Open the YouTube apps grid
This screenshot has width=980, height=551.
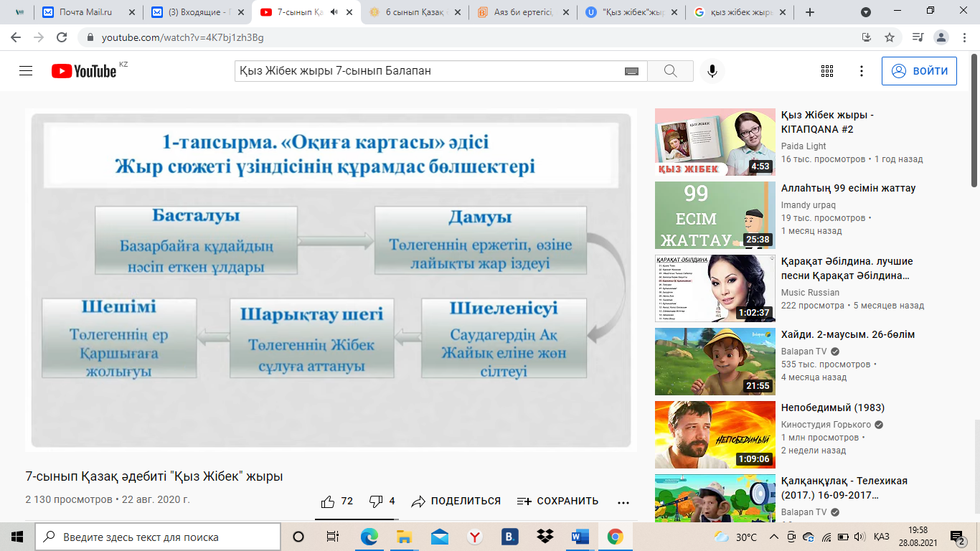826,71
